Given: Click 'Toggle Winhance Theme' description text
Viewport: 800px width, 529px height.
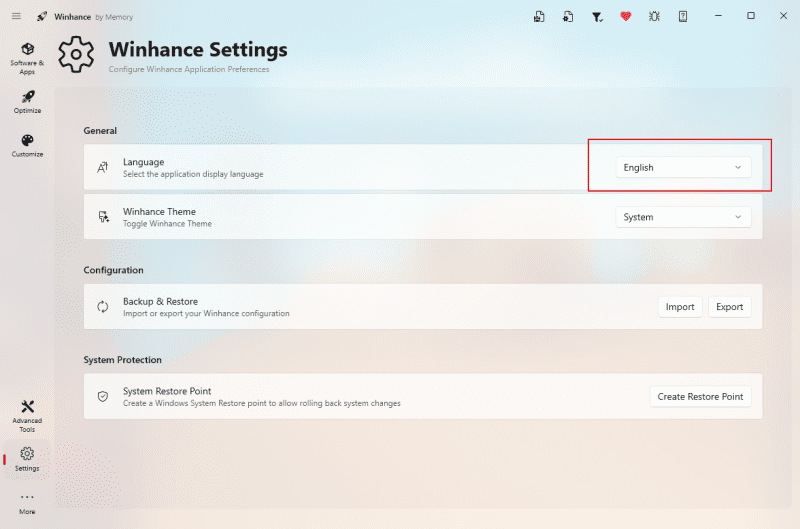Looking at the screenshot, I should (x=167, y=223).
